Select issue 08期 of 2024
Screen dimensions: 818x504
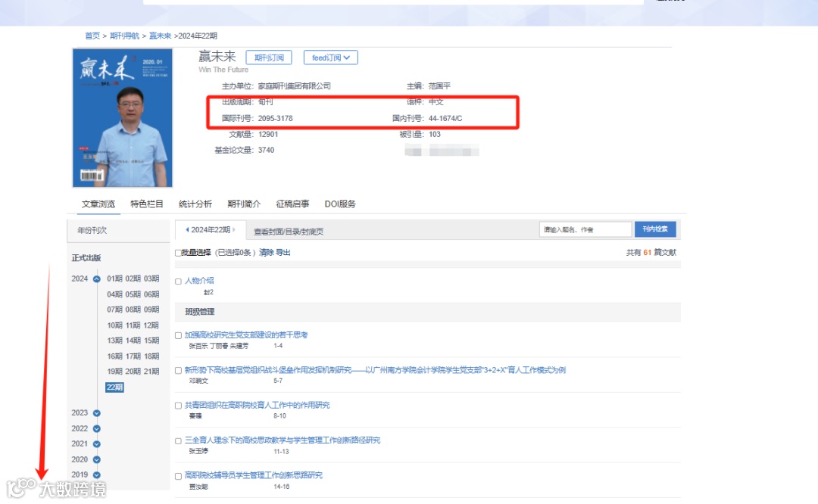click(133, 310)
